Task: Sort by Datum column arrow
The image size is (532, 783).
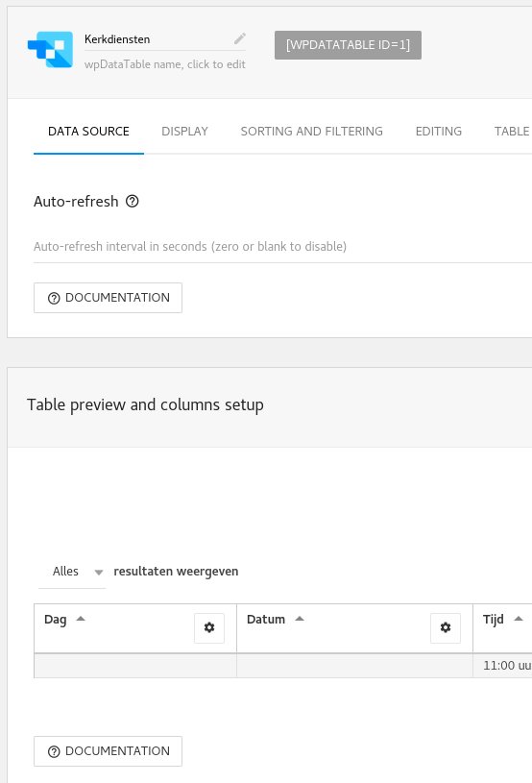Action: (x=300, y=619)
